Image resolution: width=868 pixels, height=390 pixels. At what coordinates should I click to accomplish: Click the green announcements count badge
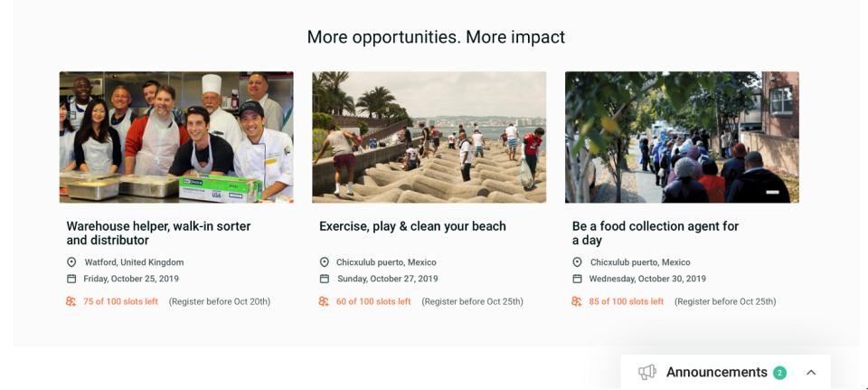[779, 373]
